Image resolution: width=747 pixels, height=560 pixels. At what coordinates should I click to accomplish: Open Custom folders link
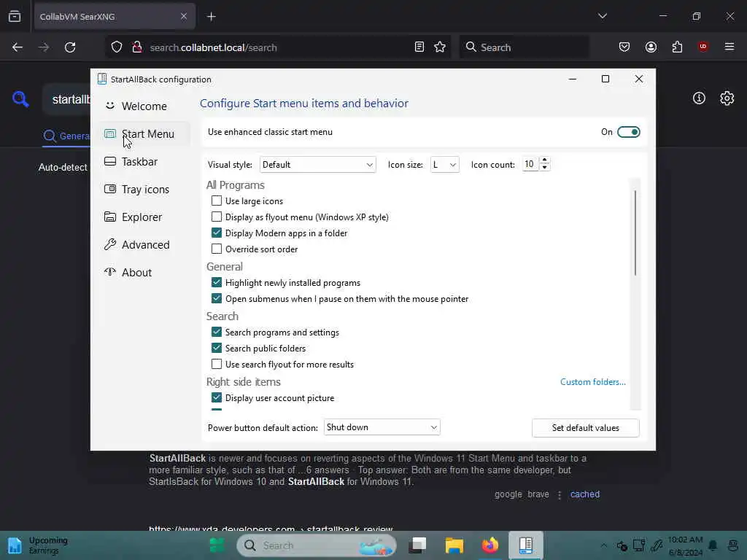pos(592,382)
